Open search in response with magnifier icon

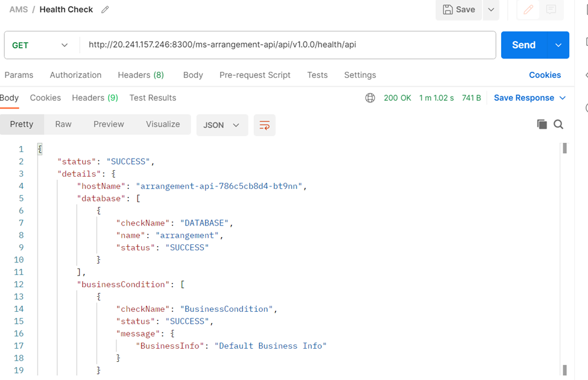pos(558,124)
